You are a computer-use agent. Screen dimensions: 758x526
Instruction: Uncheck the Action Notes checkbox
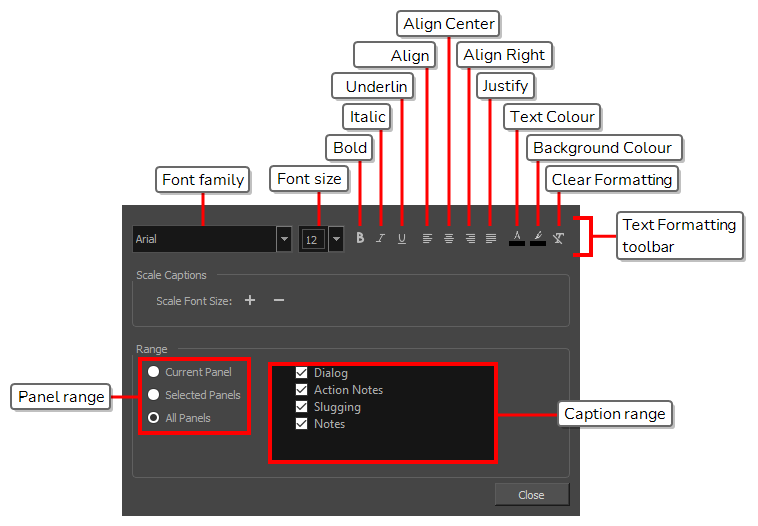(x=302, y=389)
